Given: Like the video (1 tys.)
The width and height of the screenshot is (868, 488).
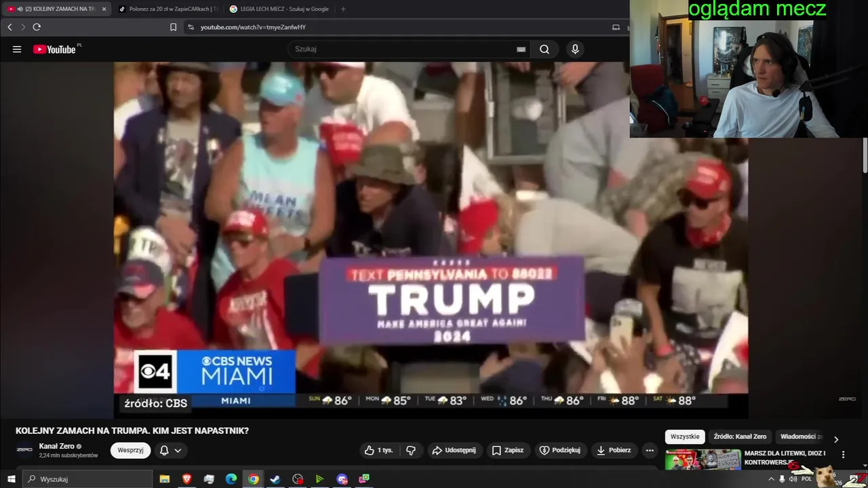Looking at the screenshot, I should [x=378, y=450].
